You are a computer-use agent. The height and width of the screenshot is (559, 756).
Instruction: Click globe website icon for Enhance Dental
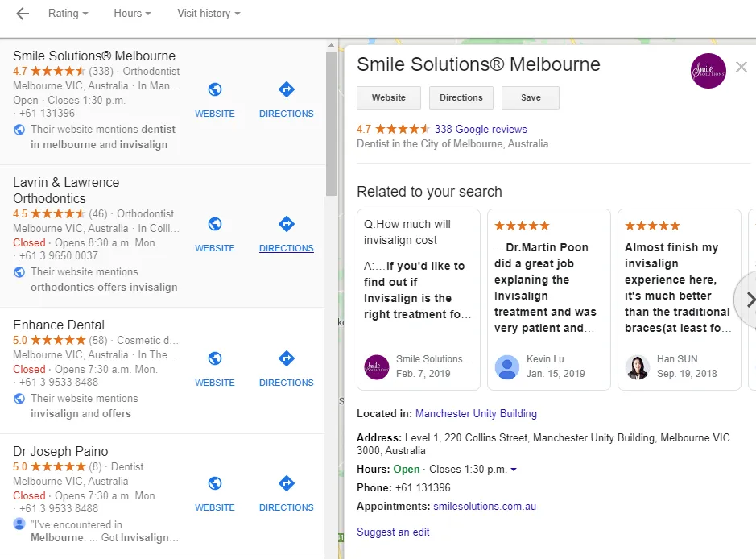pos(215,358)
